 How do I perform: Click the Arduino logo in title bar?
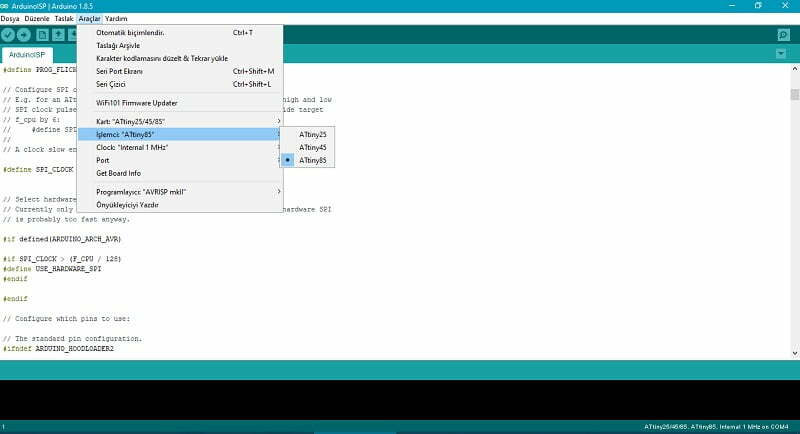pyautogui.click(x=4, y=6)
